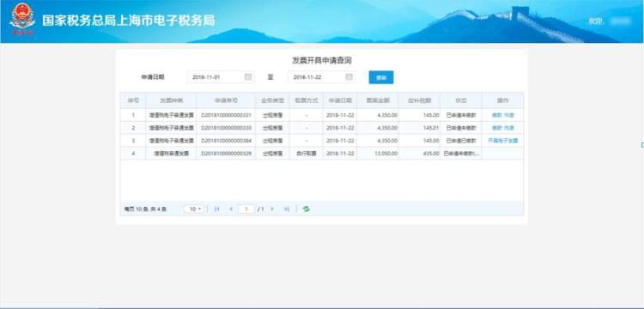Focus the start date field 2018-11-01
Image resolution: width=644 pixels, height=309 pixels.
coord(221,77)
